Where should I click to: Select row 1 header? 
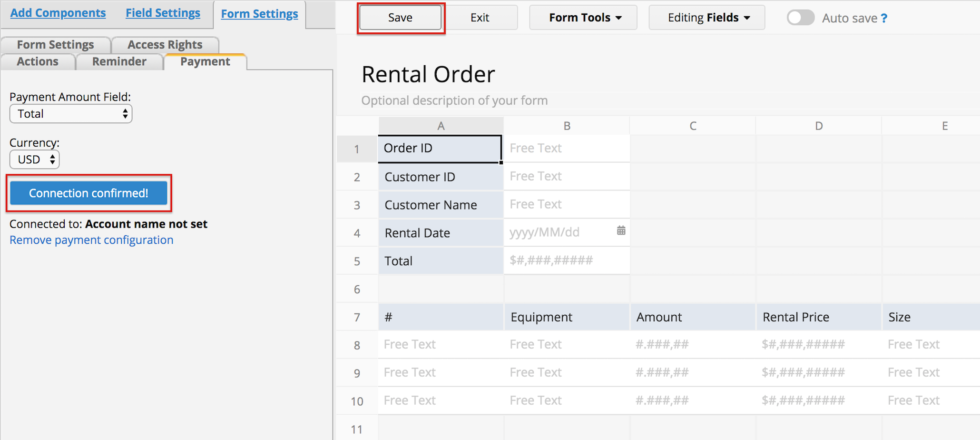click(357, 149)
